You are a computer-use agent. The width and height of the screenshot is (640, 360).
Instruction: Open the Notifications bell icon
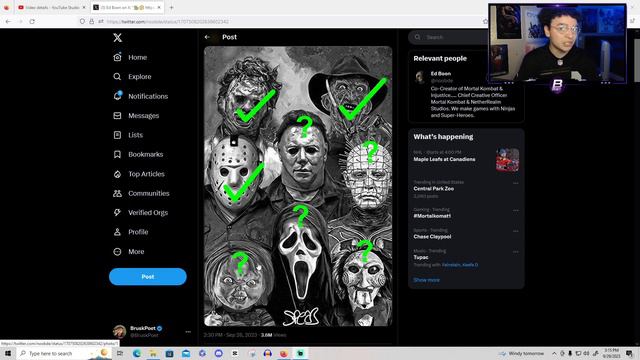click(x=117, y=96)
